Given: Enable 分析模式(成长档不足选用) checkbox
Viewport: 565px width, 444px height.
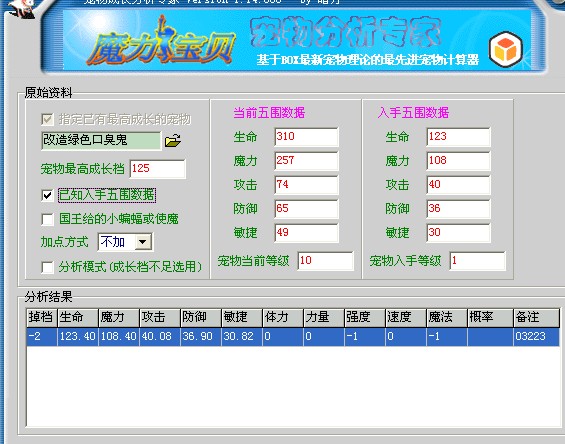Looking at the screenshot, I should point(47,267).
